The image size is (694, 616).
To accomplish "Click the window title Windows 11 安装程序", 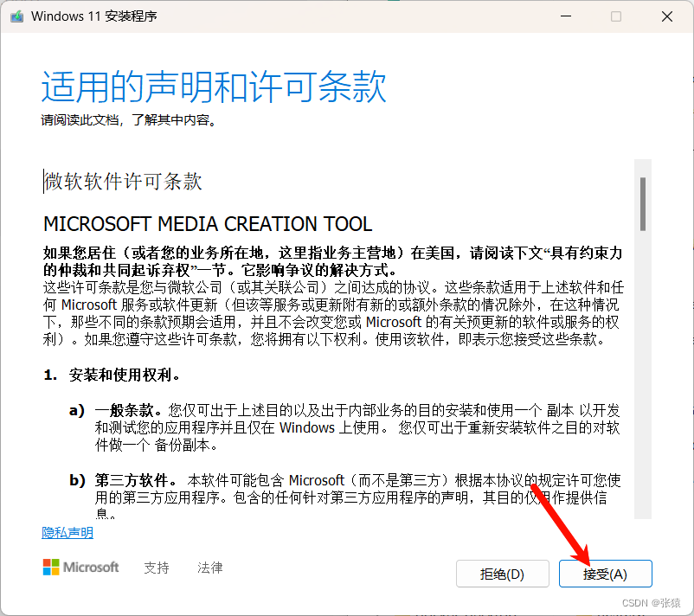I will point(93,16).
